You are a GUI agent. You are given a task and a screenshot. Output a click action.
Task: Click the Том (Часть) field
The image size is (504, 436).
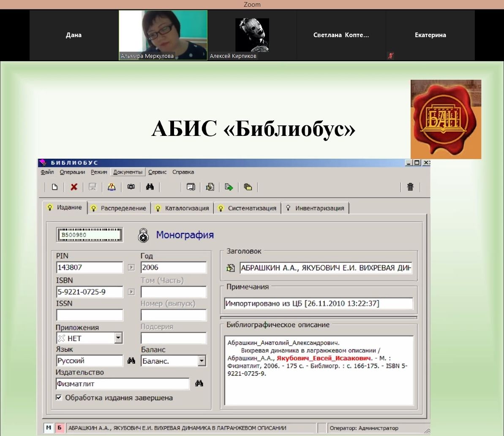pyautogui.click(x=174, y=292)
